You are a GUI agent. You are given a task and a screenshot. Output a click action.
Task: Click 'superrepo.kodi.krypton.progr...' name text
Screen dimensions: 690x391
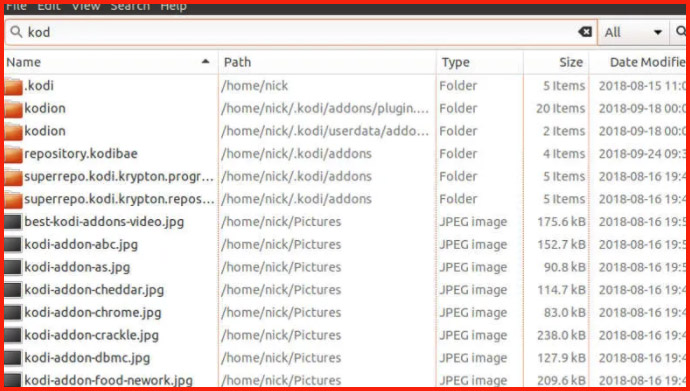click(119, 176)
